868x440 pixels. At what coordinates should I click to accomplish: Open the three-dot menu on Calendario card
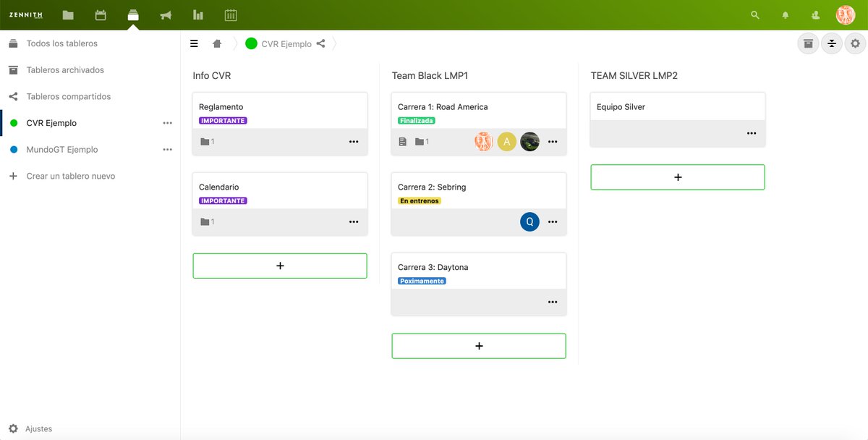354,221
